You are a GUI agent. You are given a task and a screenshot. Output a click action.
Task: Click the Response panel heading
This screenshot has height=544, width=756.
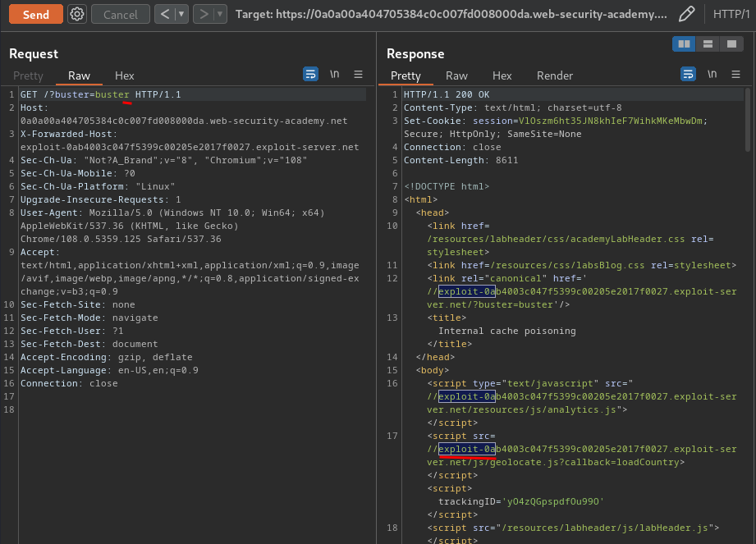pyautogui.click(x=415, y=53)
